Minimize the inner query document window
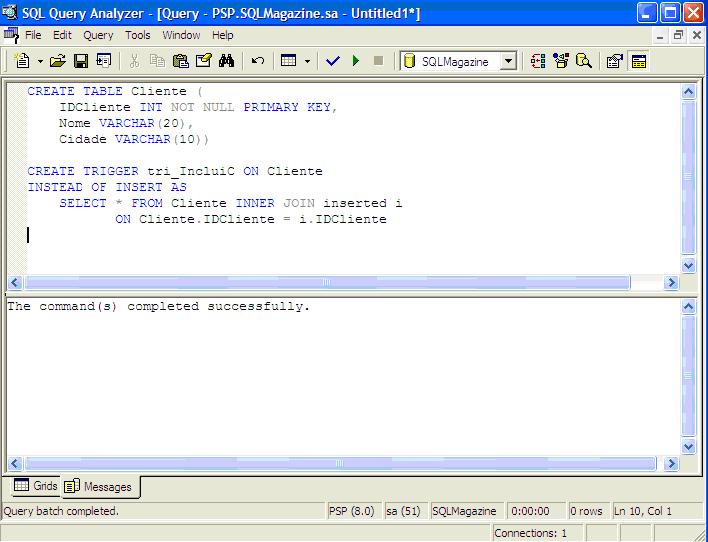Screen dimensions: 708x542 click(x=660, y=36)
